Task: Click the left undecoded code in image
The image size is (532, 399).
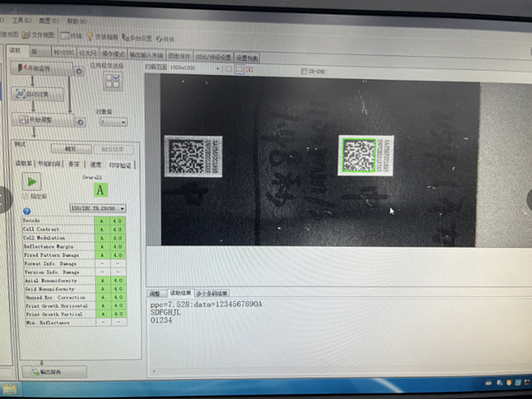Action: tap(186, 156)
